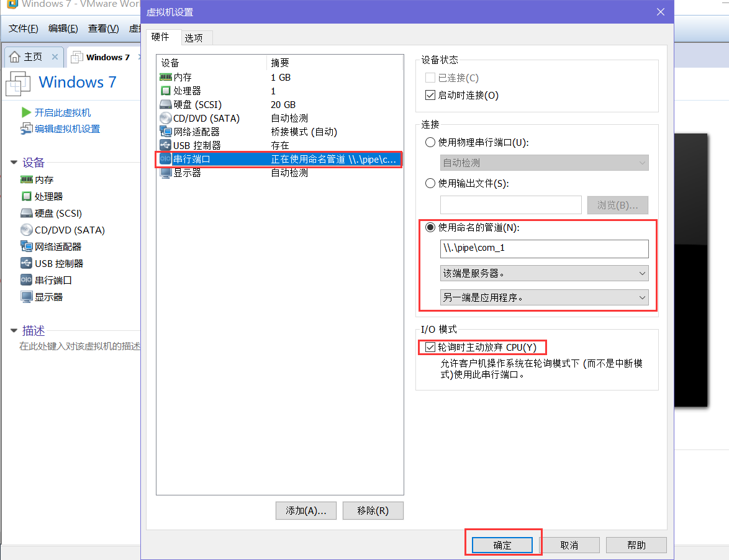Select 使用输出文件(S) radio button
The image size is (729, 560).
tap(430, 183)
